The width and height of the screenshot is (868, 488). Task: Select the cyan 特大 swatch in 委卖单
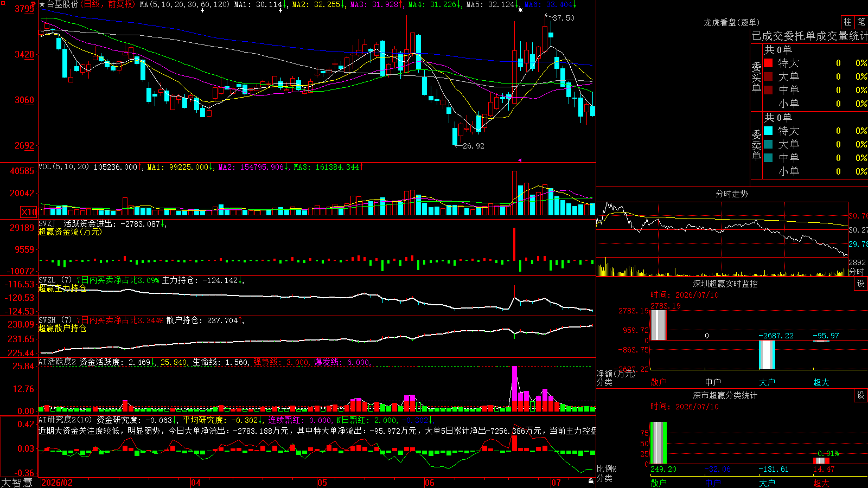(x=768, y=131)
